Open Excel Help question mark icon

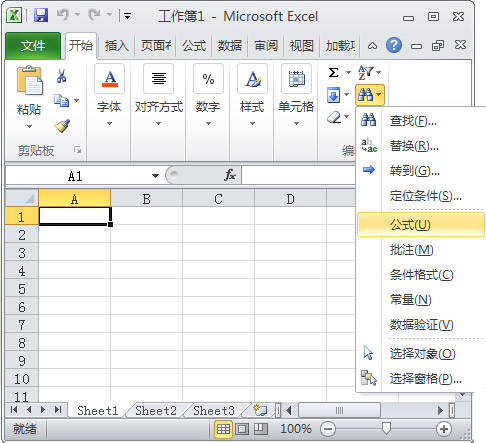pos(394,45)
